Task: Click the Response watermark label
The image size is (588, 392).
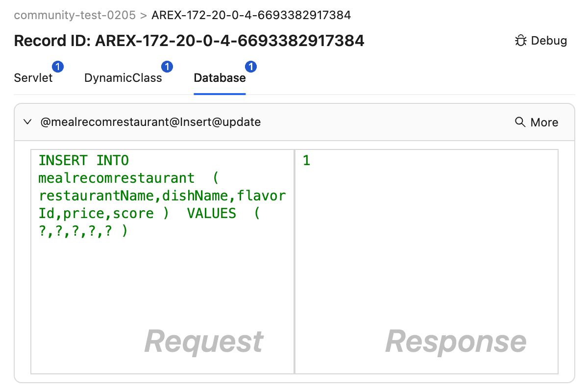Action: 456,341
